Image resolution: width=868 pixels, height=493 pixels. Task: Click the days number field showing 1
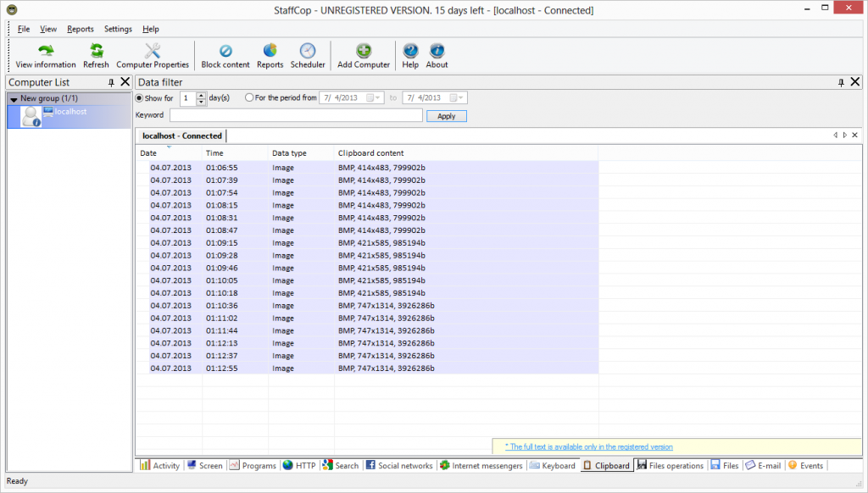tap(188, 98)
